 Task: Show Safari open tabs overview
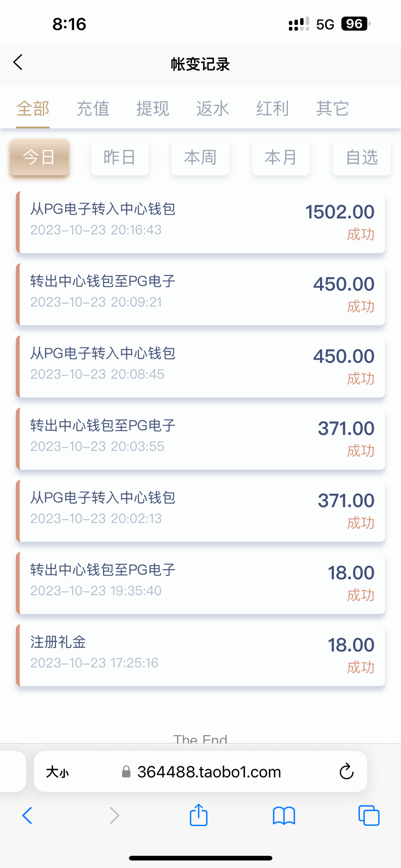[x=369, y=816]
